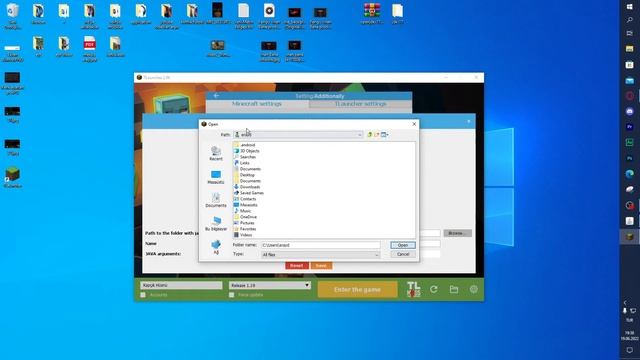The height and width of the screenshot is (360, 640).
Task: Open the Windows Start button
Action: [x=629, y=7]
